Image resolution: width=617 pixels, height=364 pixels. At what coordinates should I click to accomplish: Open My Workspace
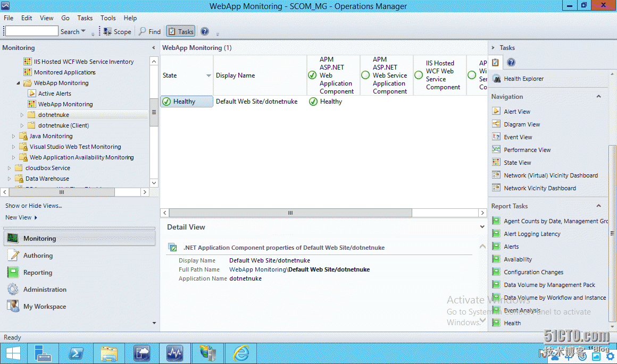[79, 306]
